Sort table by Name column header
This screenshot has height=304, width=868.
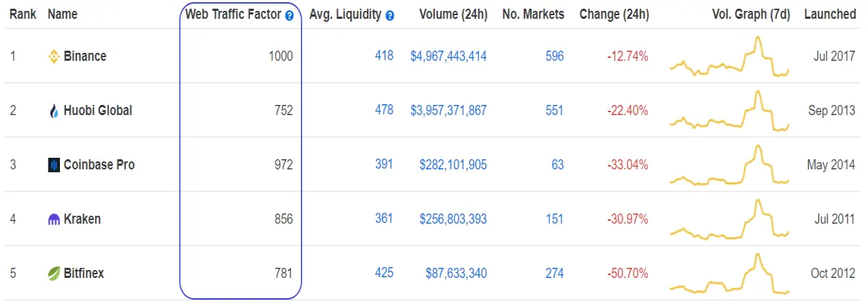(x=62, y=14)
